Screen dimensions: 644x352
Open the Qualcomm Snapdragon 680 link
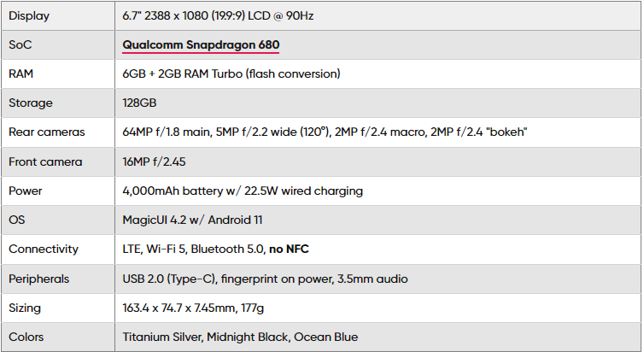(201, 44)
